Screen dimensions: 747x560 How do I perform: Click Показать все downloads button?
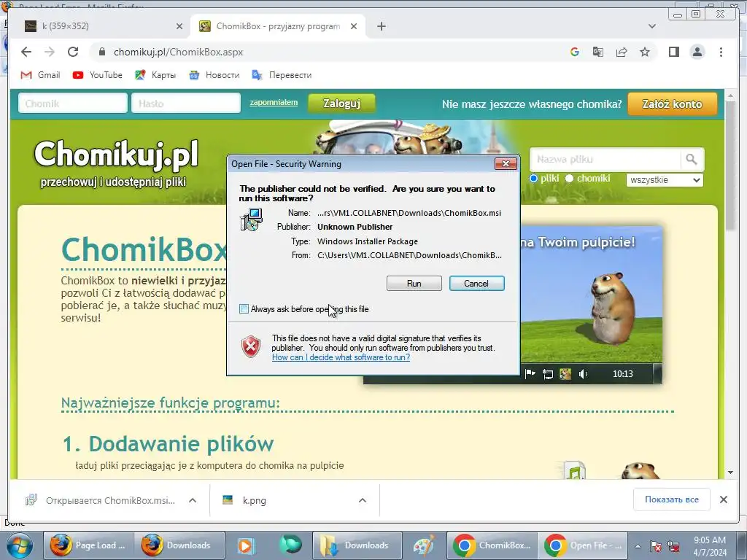672,499
